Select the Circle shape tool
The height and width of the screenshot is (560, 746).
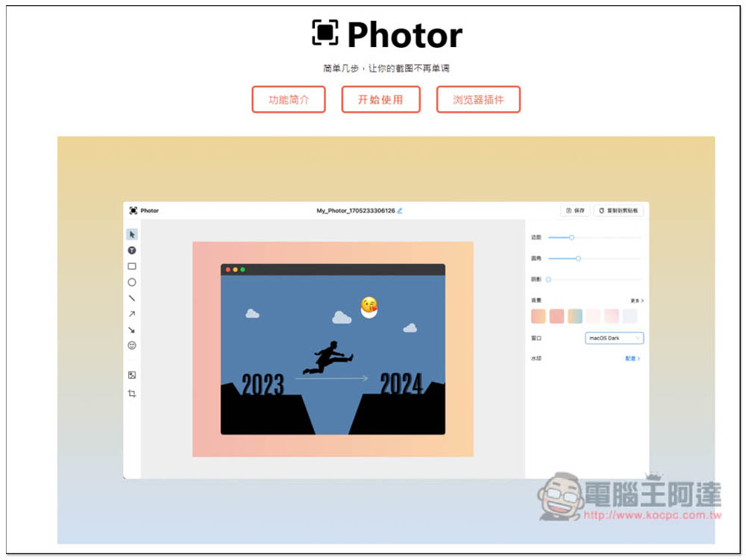[x=132, y=282]
